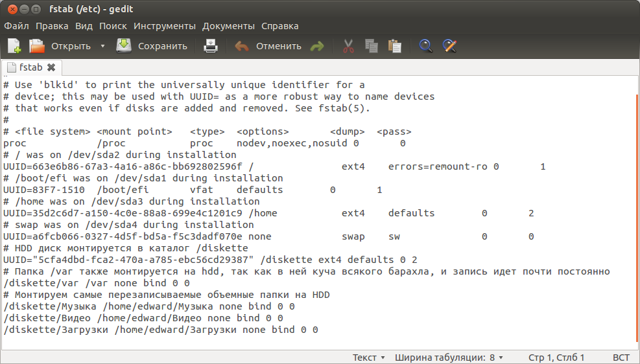Click the 'device; this may be used' comment

pos(219,97)
